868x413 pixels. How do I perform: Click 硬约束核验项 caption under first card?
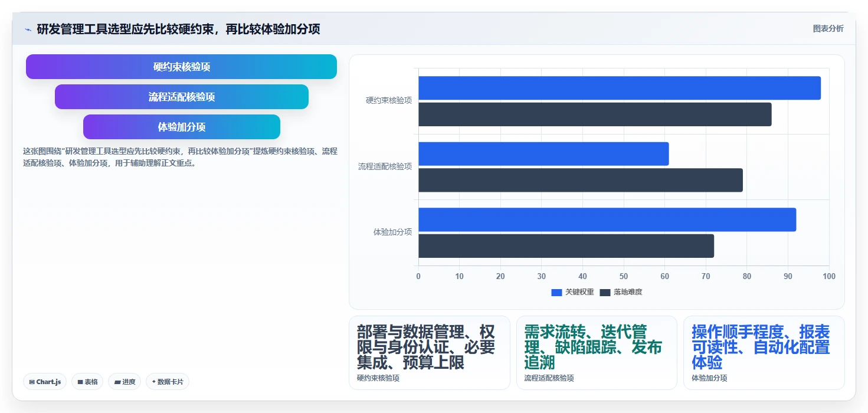click(378, 378)
